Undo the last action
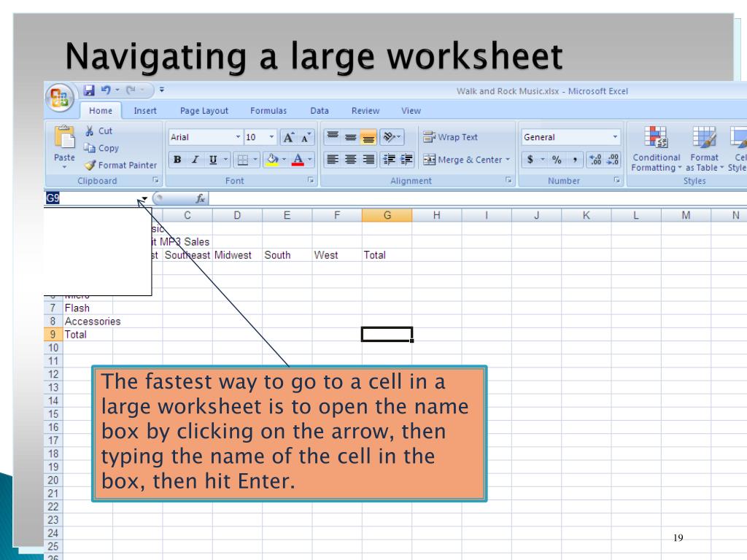Viewport: 747px width, 560px height. (x=106, y=90)
